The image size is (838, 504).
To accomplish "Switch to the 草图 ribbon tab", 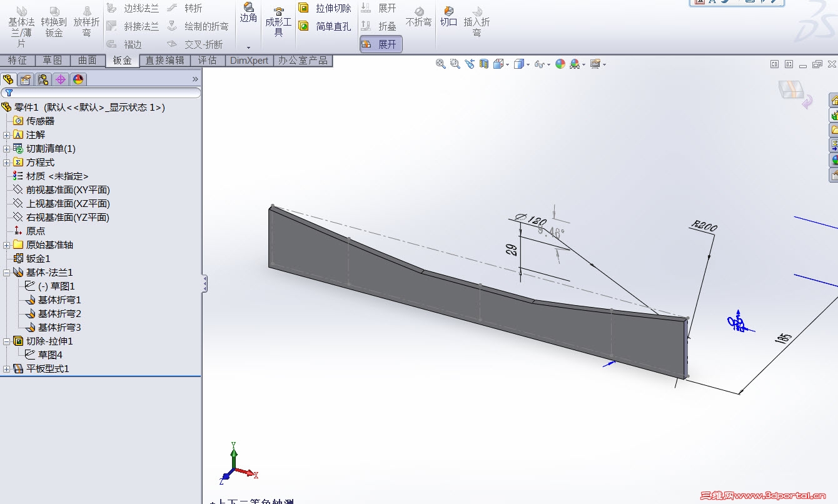I will pyautogui.click(x=53, y=60).
